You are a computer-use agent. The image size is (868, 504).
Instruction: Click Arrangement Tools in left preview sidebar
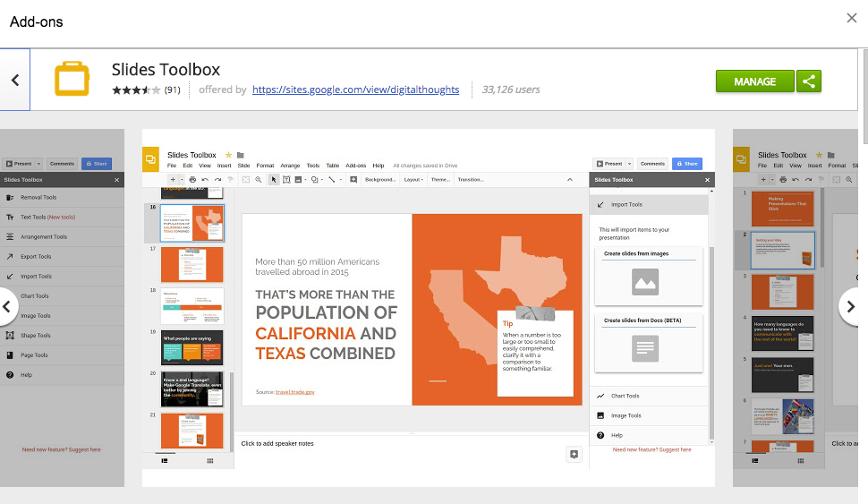pyautogui.click(x=62, y=237)
